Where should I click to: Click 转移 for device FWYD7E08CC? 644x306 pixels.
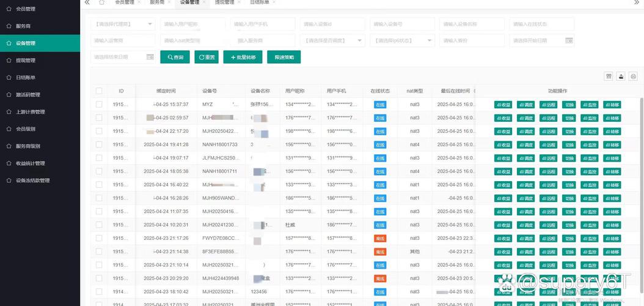coord(612,239)
